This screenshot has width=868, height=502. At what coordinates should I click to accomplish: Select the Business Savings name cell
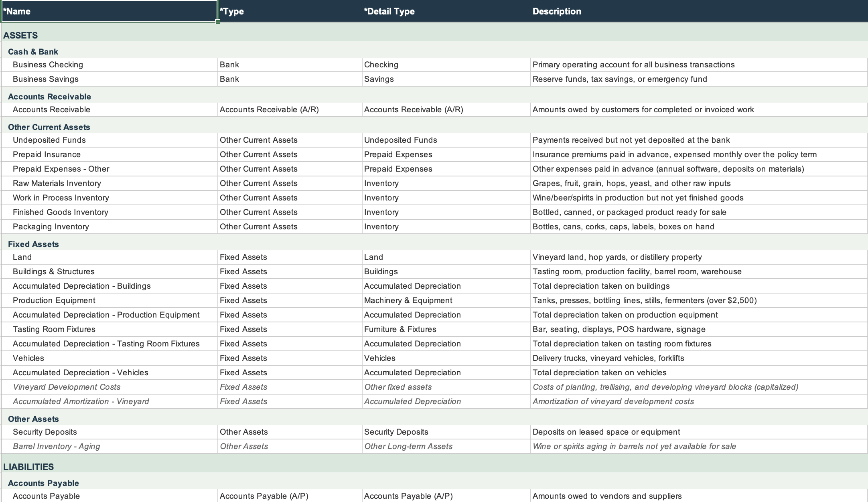110,79
